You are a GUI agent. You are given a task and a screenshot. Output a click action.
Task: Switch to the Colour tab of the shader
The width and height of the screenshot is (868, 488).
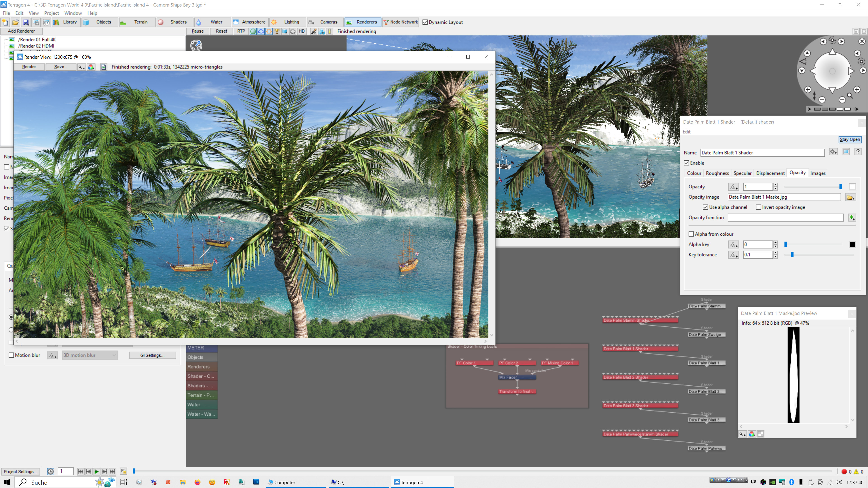(x=694, y=173)
